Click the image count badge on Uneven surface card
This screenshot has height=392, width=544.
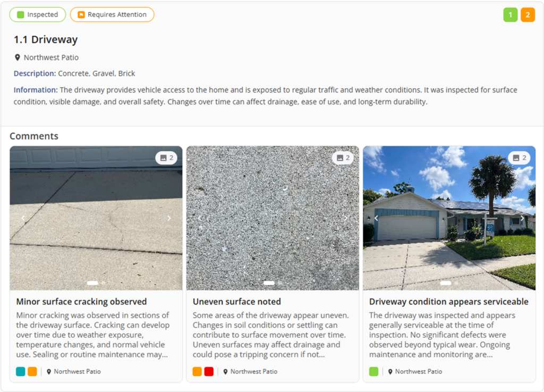343,157
